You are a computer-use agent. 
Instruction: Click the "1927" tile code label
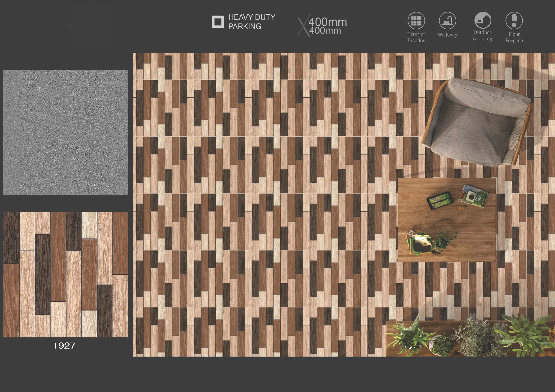[64, 346]
